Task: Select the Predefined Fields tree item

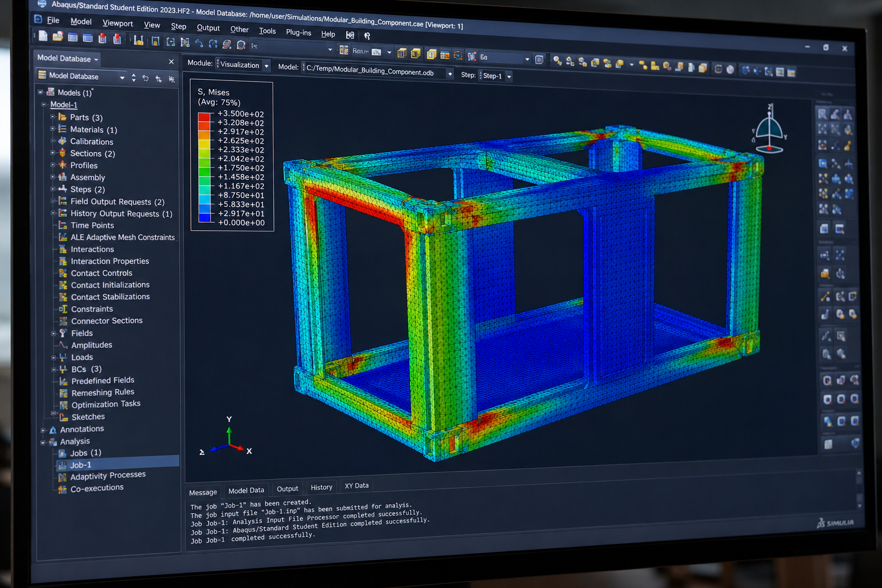Action: click(x=103, y=381)
